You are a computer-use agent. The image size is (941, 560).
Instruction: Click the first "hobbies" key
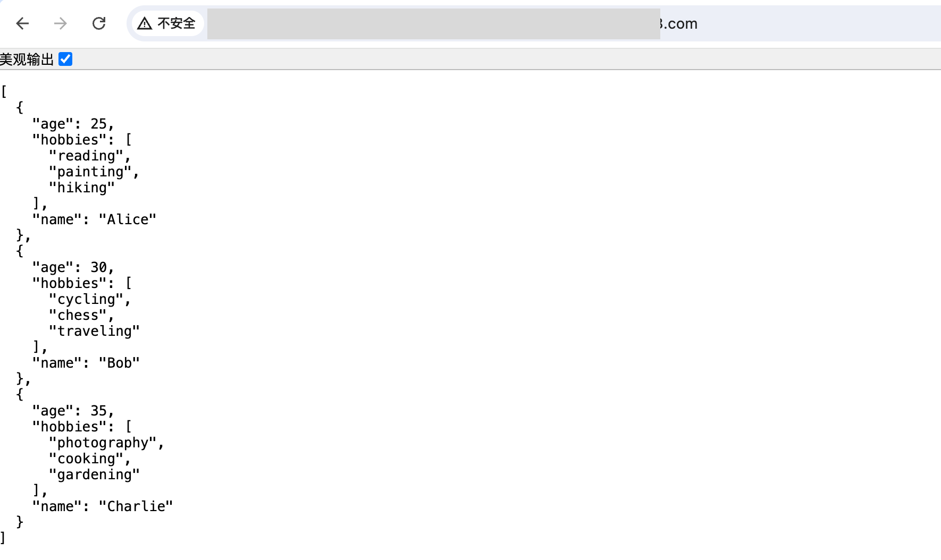[69, 140]
